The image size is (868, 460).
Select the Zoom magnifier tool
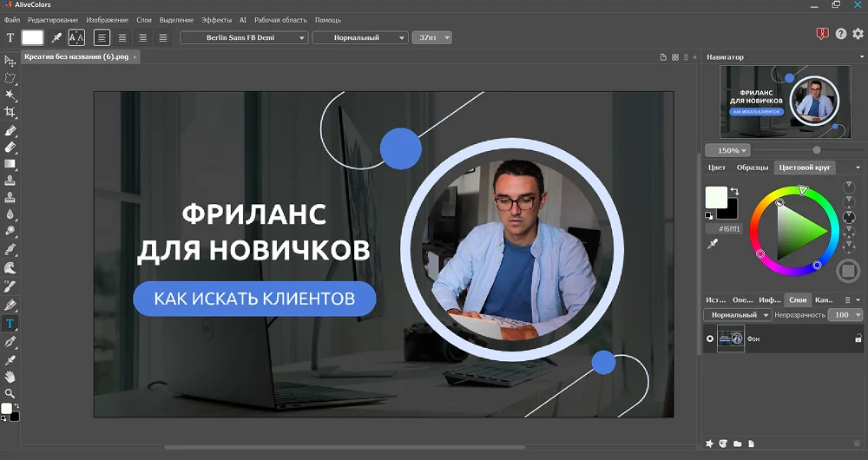(x=10, y=393)
